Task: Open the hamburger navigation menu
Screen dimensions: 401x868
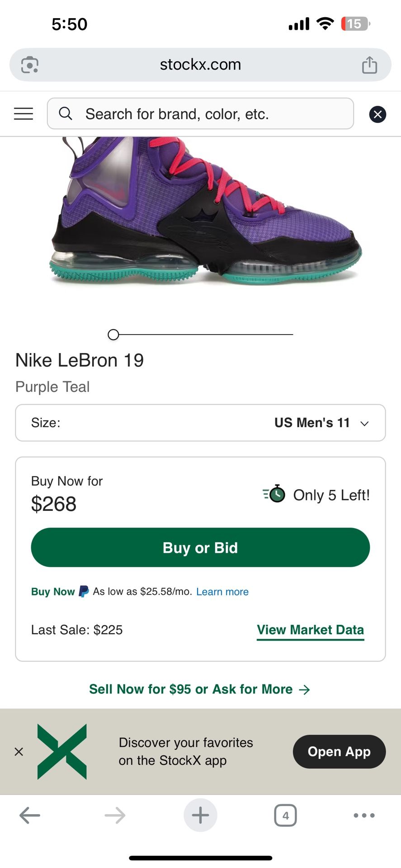Action: click(x=24, y=113)
